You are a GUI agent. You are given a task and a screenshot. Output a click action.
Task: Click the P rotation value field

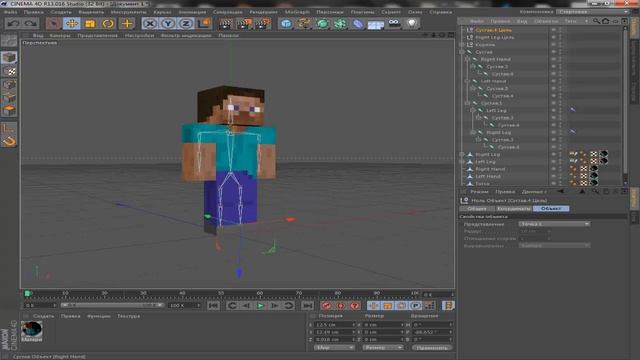click(432, 332)
